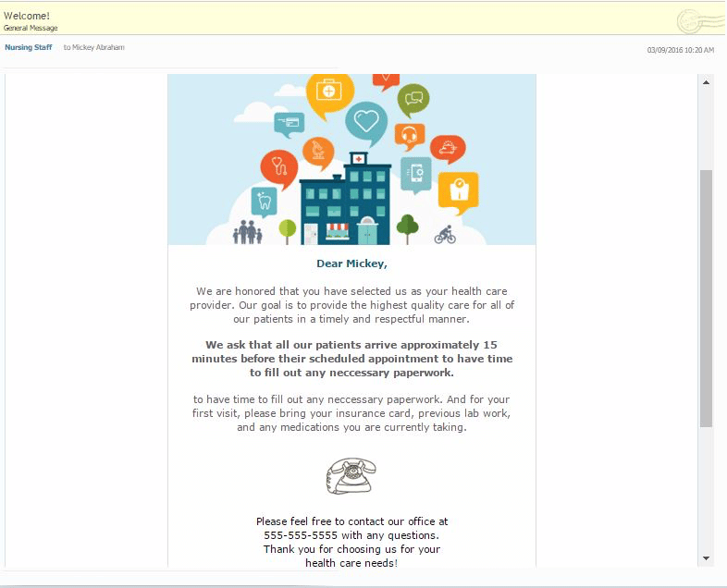Click the 'Dear Mickey,' greeting text

[x=351, y=263]
